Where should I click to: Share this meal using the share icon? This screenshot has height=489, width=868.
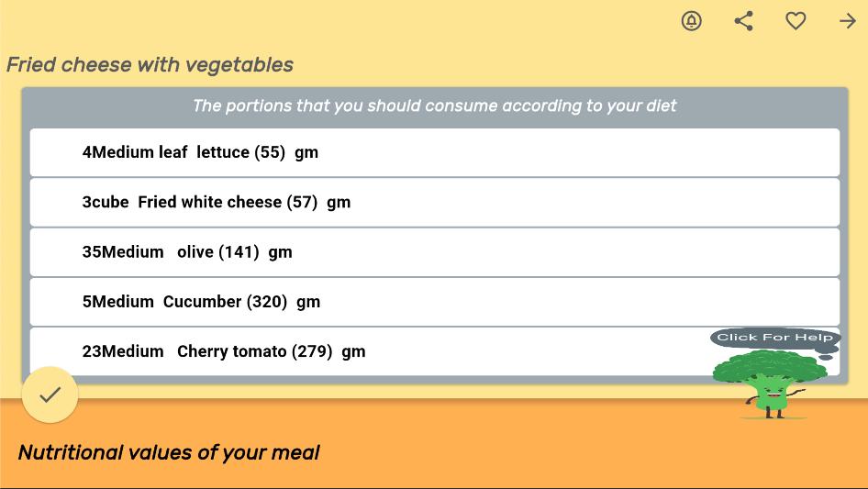744,21
